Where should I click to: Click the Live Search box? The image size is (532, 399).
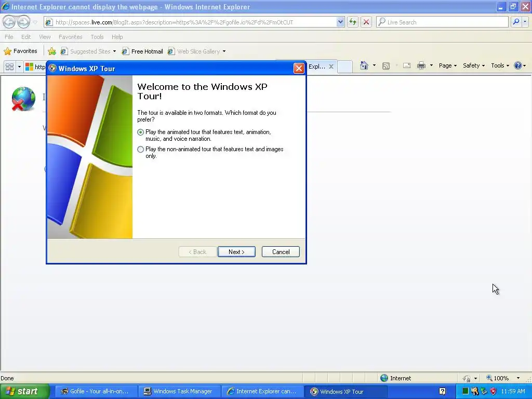[x=442, y=22]
